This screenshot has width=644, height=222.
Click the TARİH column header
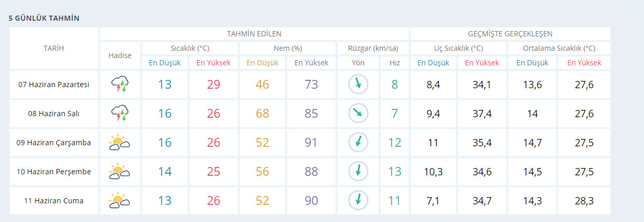point(54,48)
